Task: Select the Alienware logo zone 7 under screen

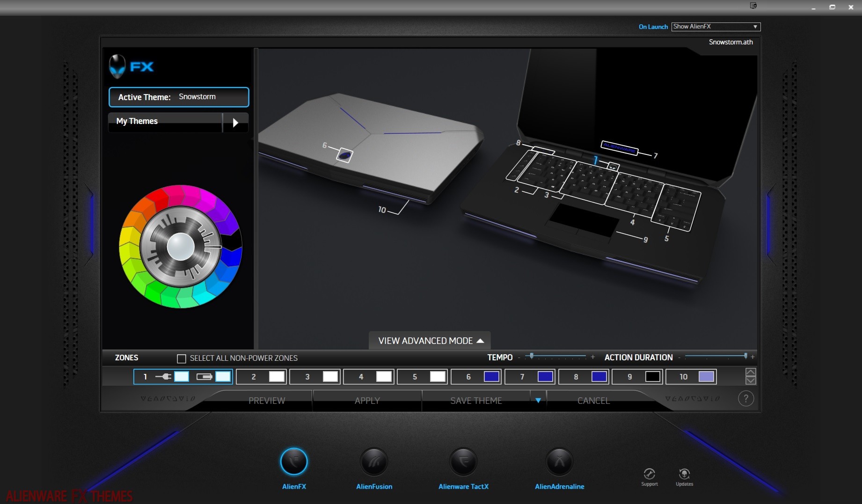Action: tap(619, 147)
